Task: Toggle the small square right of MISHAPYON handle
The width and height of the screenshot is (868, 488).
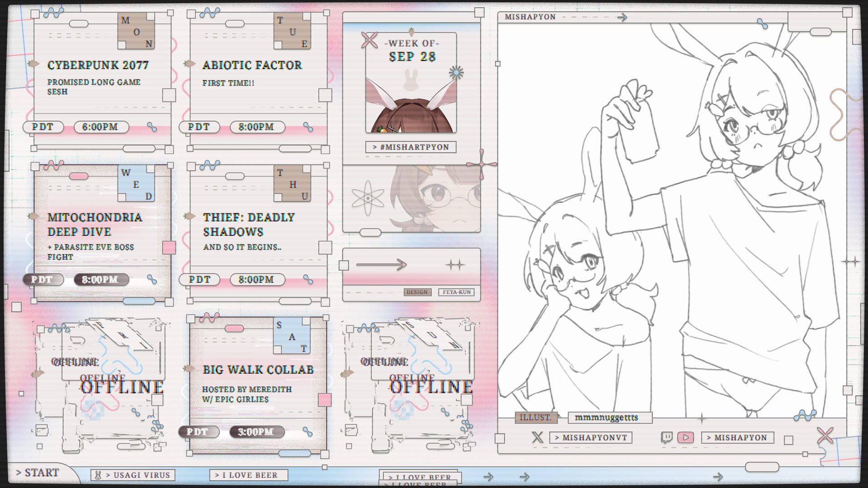Action: (x=788, y=440)
